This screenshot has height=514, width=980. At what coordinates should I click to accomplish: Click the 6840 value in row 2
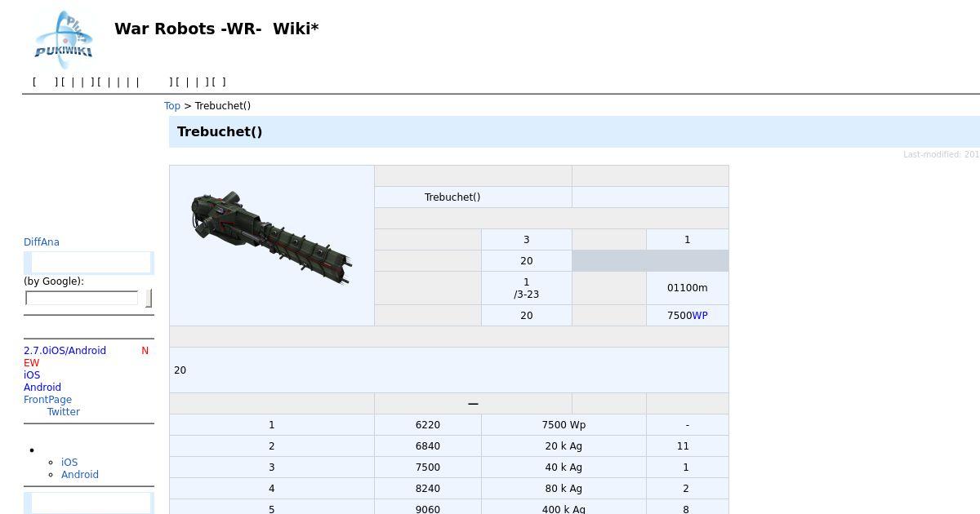pyautogui.click(x=428, y=446)
